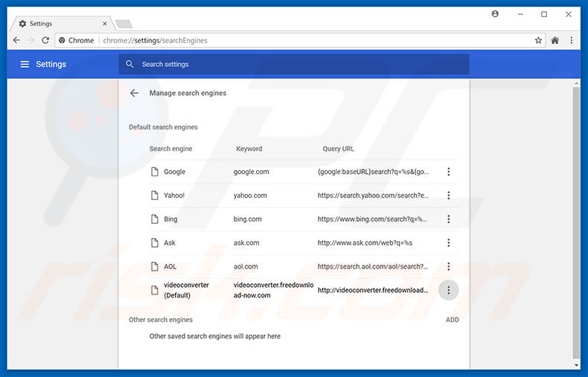Click the keyword yahoo.com

coord(250,196)
